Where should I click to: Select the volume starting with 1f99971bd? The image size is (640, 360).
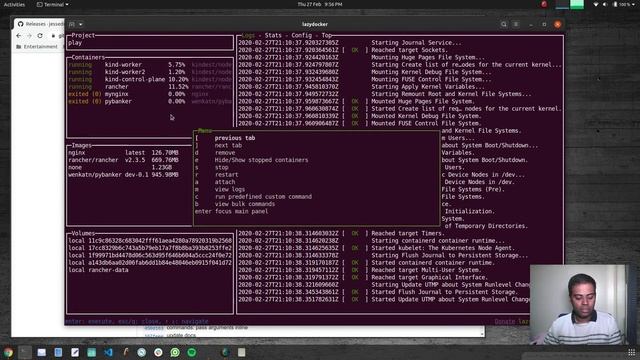tap(150, 255)
